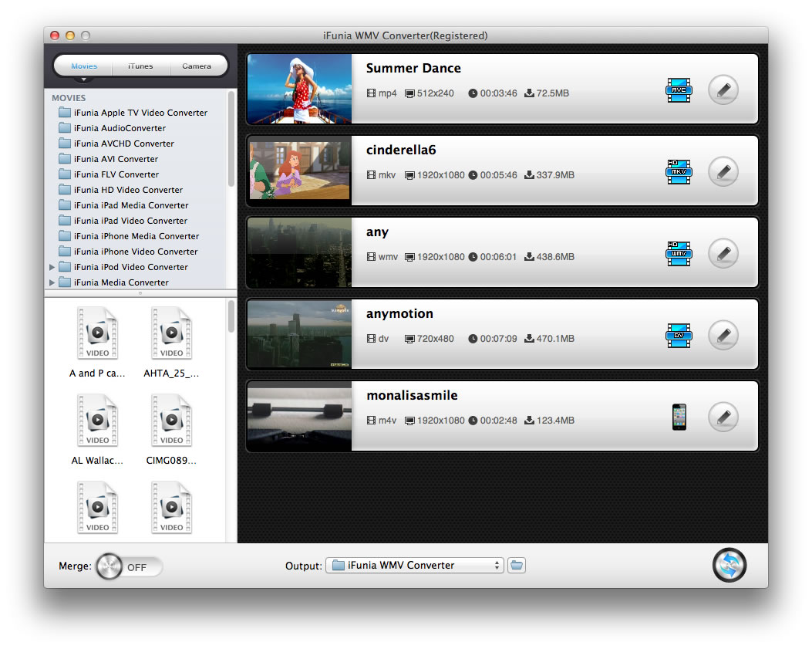Click the 438.6MB file size value
Screen dimensions: 812x649
click(x=555, y=257)
